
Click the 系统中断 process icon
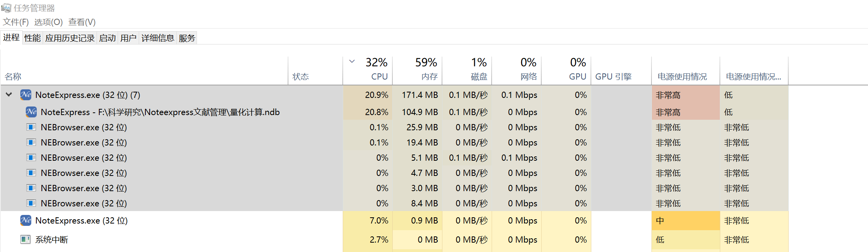click(26, 240)
